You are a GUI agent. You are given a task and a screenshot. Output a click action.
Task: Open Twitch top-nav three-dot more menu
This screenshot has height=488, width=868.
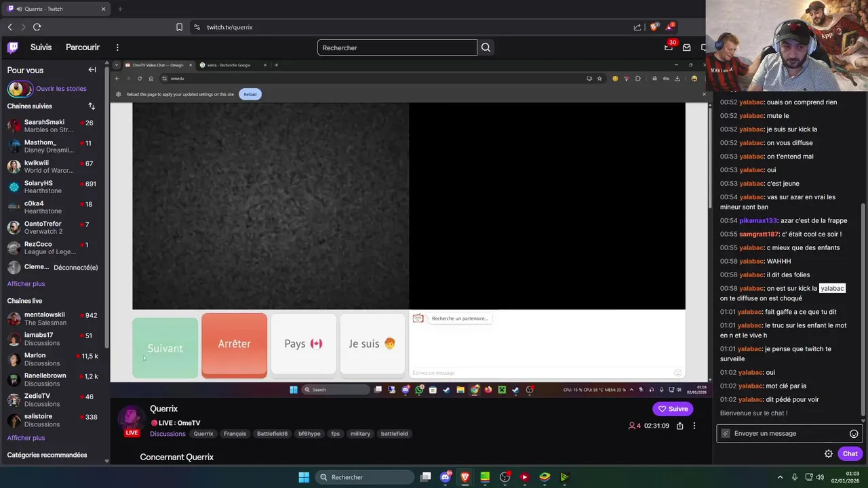117,47
